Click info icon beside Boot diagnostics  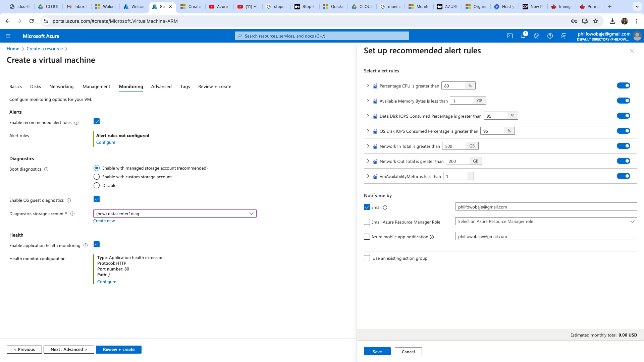click(x=46, y=169)
